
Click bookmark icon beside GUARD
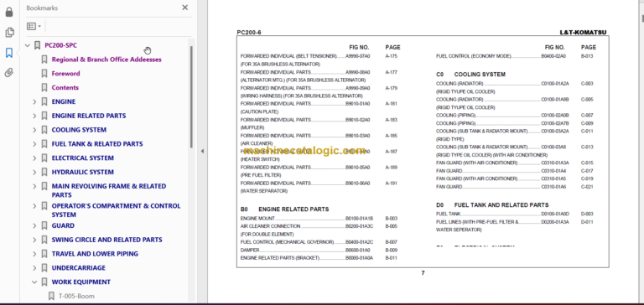pyautogui.click(x=44, y=225)
